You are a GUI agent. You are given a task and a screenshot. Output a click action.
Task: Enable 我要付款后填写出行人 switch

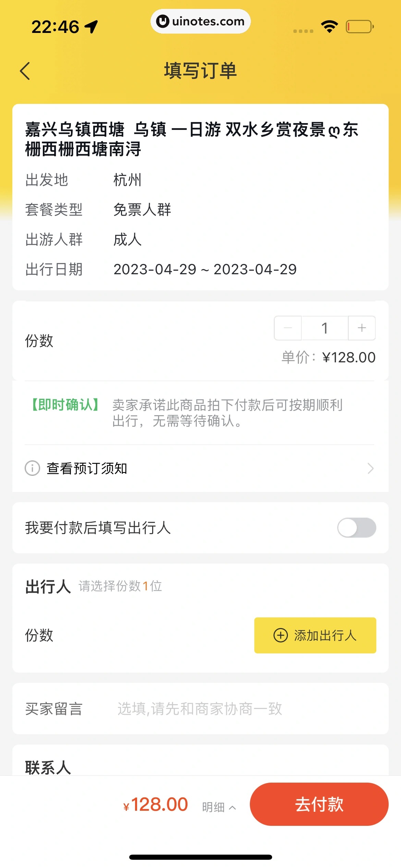(x=356, y=528)
